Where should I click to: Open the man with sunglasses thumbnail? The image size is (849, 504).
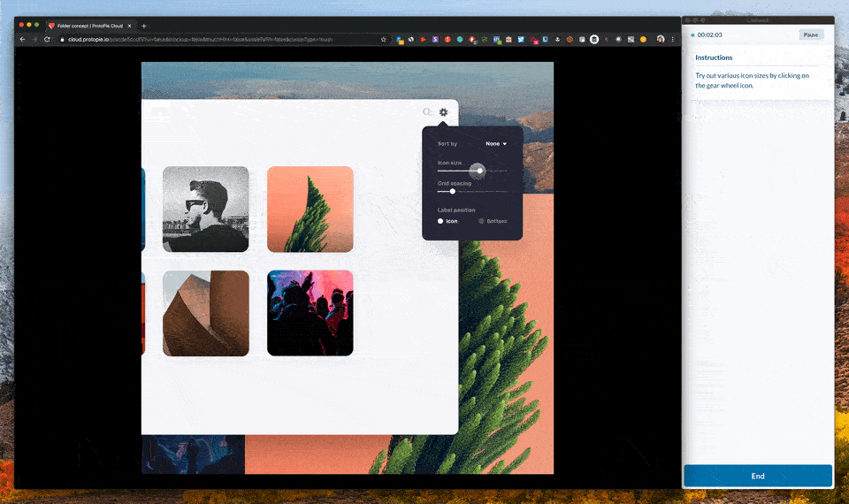pos(206,209)
